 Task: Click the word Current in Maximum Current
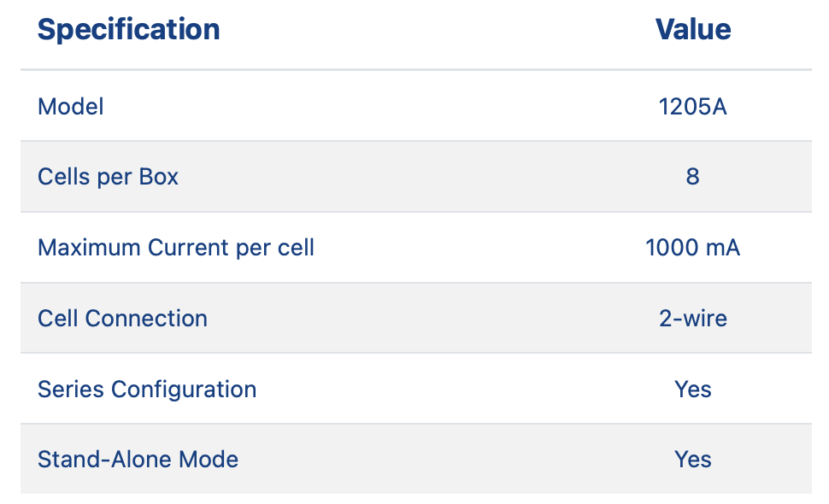[x=188, y=247]
